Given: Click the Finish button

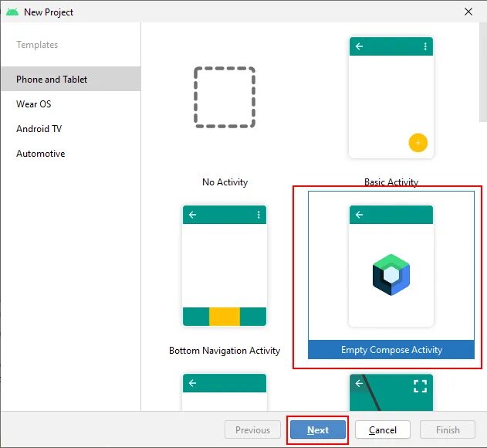Looking at the screenshot, I should (447, 429).
